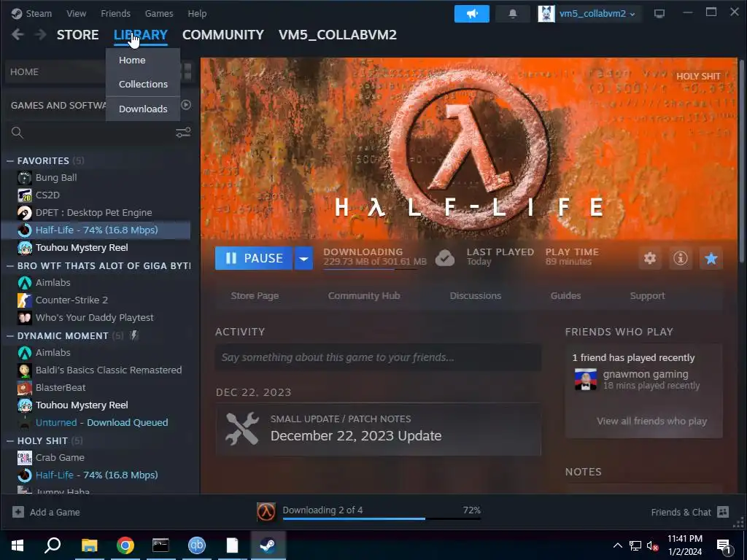Click the Downloading 2 of 4 progress bar
The image size is (747, 560).
click(x=382, y=518)
